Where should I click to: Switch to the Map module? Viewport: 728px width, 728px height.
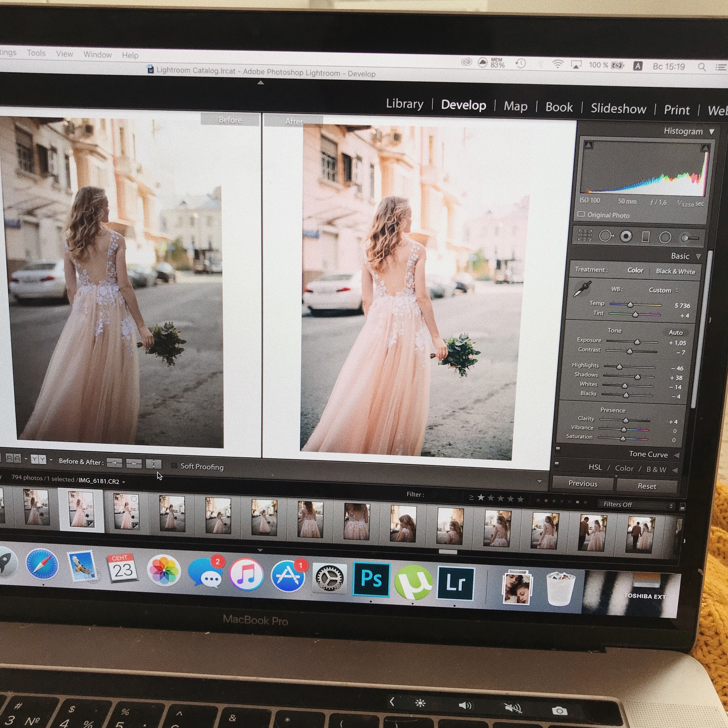coord(515,107)
